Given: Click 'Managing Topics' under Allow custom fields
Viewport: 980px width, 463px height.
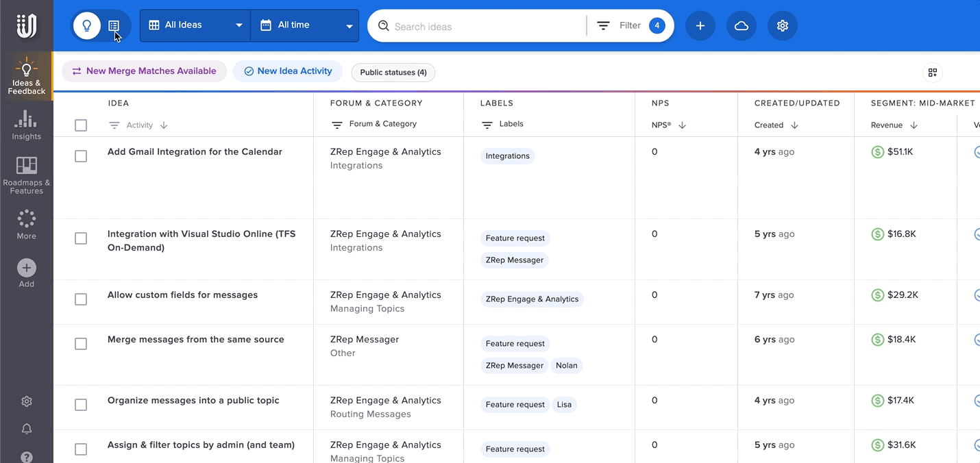Looking at the screenshot, I should [x=367, y=309].
